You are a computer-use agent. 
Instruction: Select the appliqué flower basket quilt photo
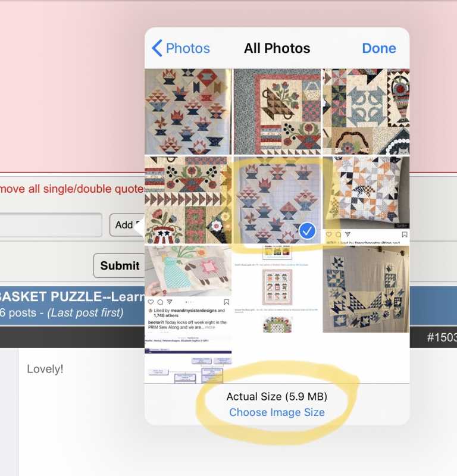click(277, 112)
